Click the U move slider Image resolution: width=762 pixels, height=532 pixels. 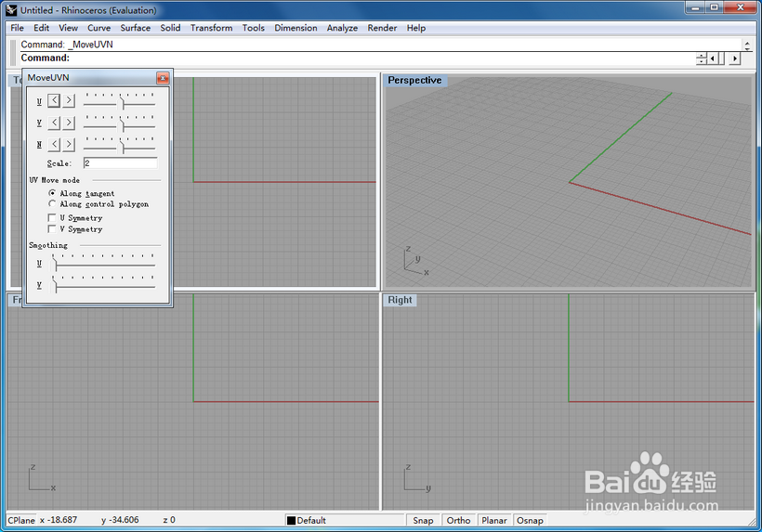tap(119, 100)
